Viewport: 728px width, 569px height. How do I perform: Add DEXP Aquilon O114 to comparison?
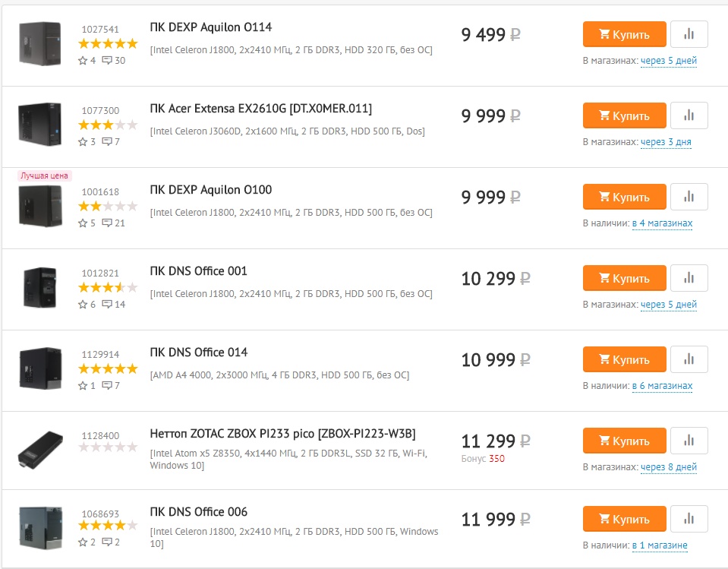[689, 34]
